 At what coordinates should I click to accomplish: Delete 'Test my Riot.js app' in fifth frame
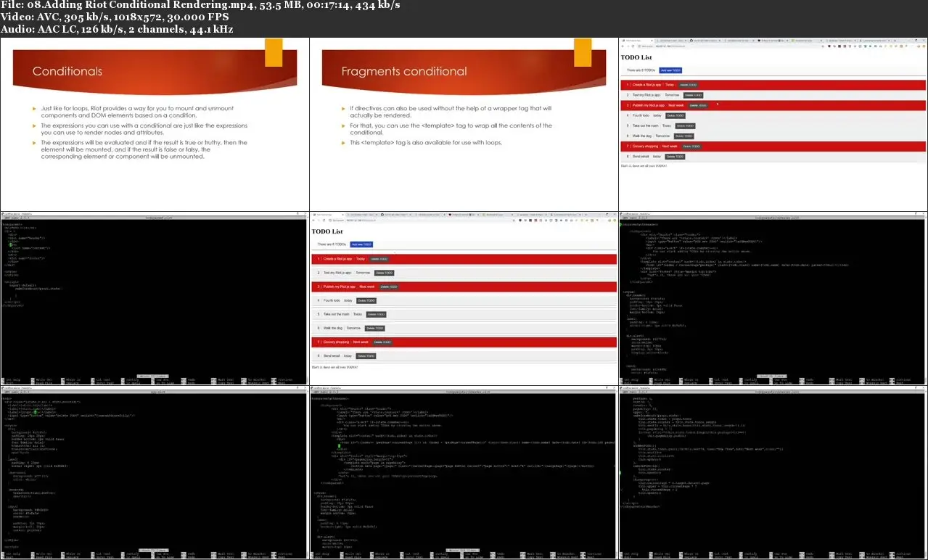[x=385, y=273]
